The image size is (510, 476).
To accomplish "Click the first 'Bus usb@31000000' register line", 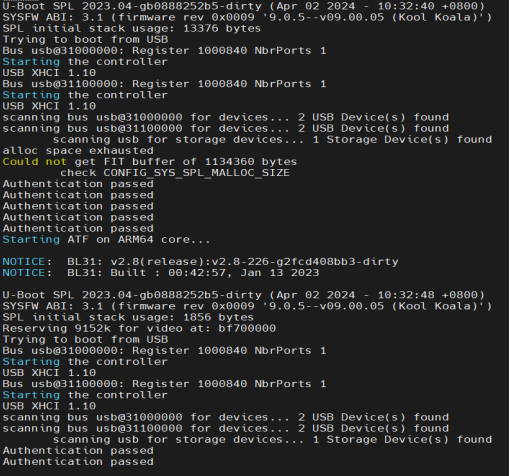I will tap(164, 51).
